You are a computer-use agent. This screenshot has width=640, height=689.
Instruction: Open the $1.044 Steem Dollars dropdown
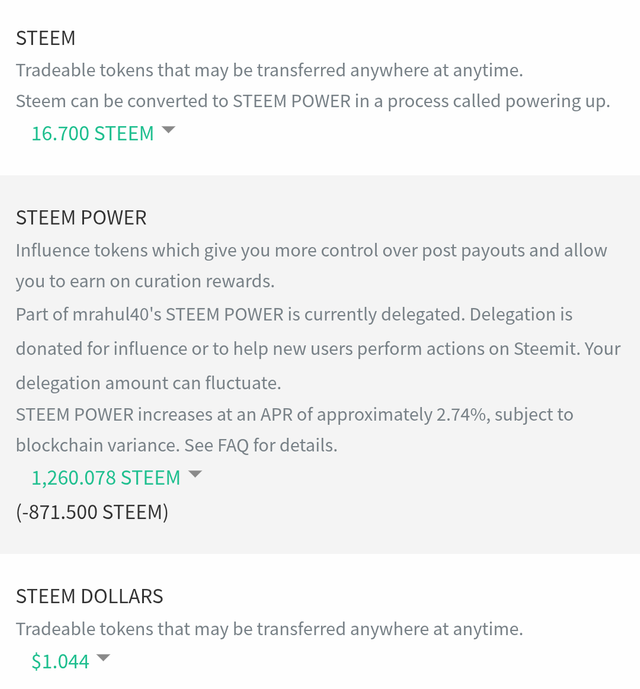tap(60, 661)
